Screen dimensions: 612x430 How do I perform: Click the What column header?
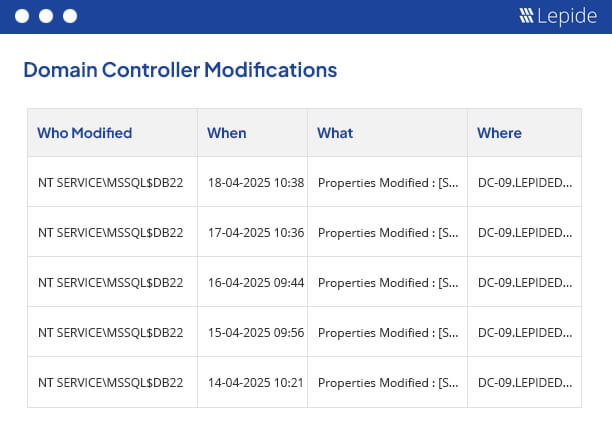tap(335, 133)
